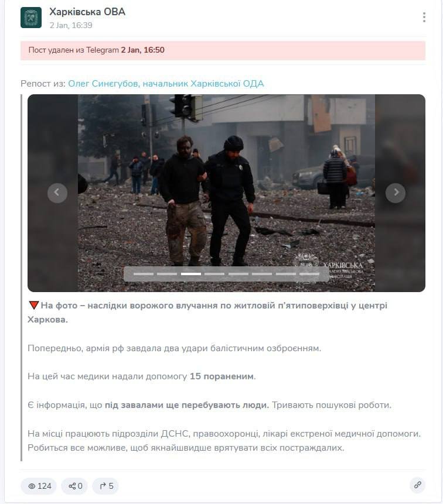This screenshot has height=504, width=443.
Task: Click the post timestamp 2 Jan, 16:39
Action: (x=71, y=25)
